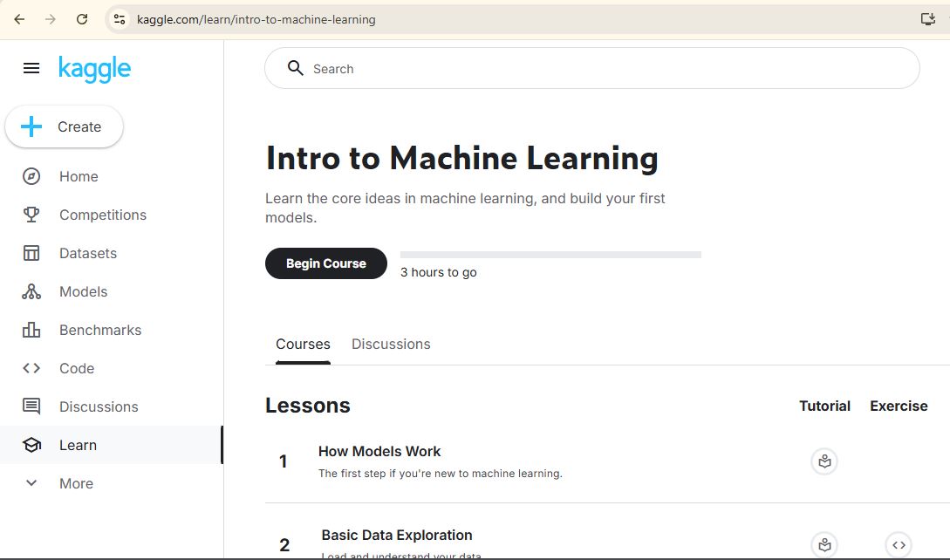This screenshot has width=950, height=560.
Task: Switch to the Discussions tab
Action: [391, 344]
